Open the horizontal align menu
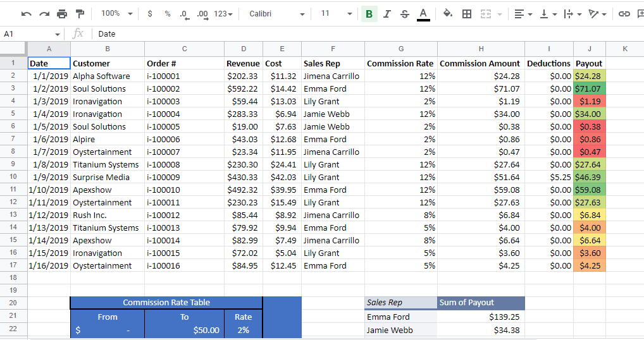Screen dimensions: 644x340 523,14
